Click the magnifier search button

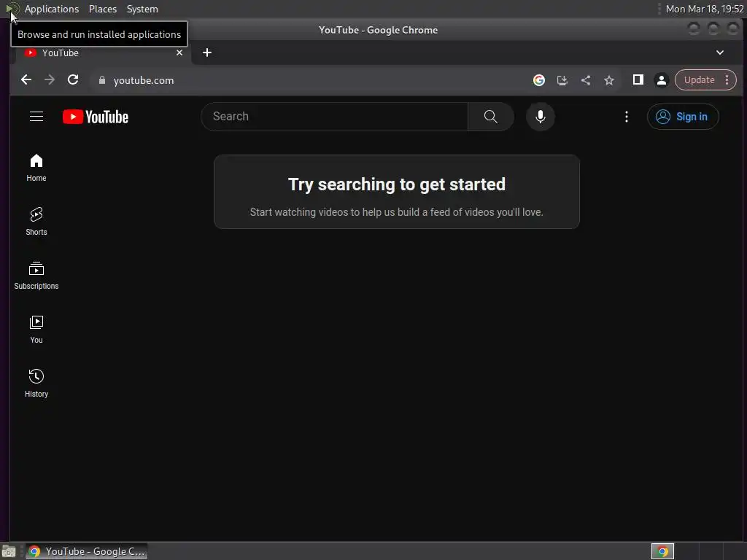point(491,117)
